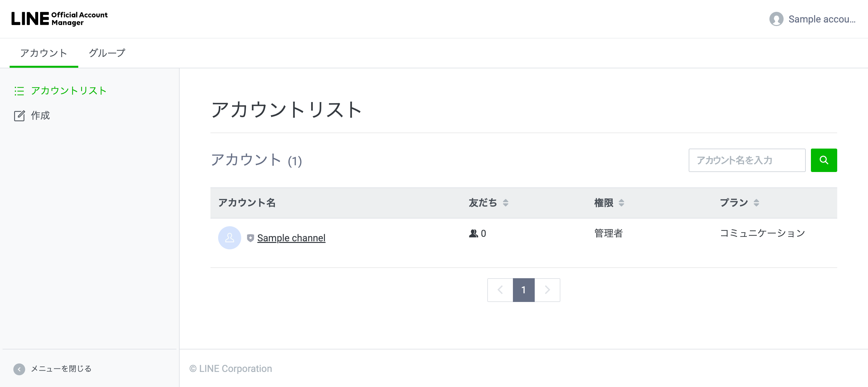Switch to the アカウント tab
Image resolution: width=868 pixels, height=387 pixels.
44,53
